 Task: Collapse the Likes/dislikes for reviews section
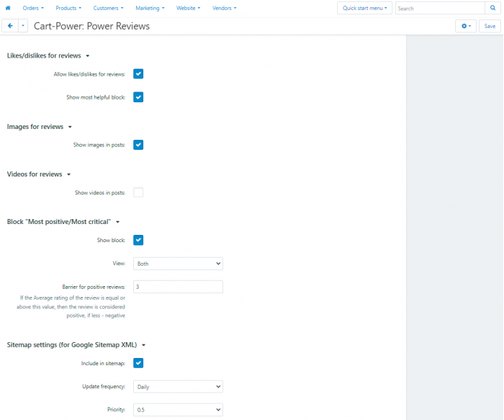tap(48, 55)
